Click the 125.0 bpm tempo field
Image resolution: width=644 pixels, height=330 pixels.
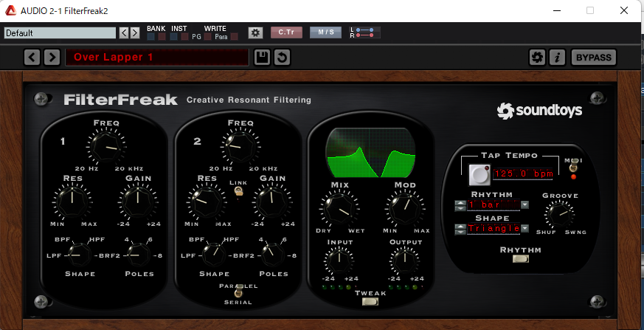pos(523,173)
